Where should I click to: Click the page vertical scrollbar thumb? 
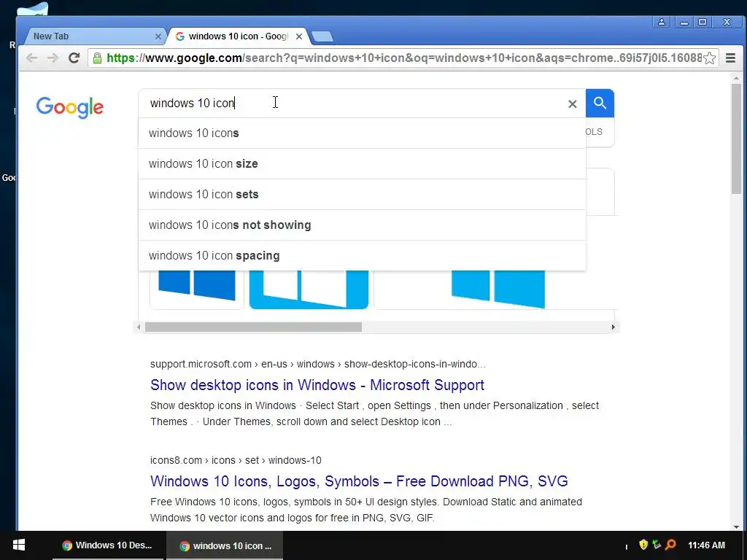pyautogui.click(x=737, y=139)
